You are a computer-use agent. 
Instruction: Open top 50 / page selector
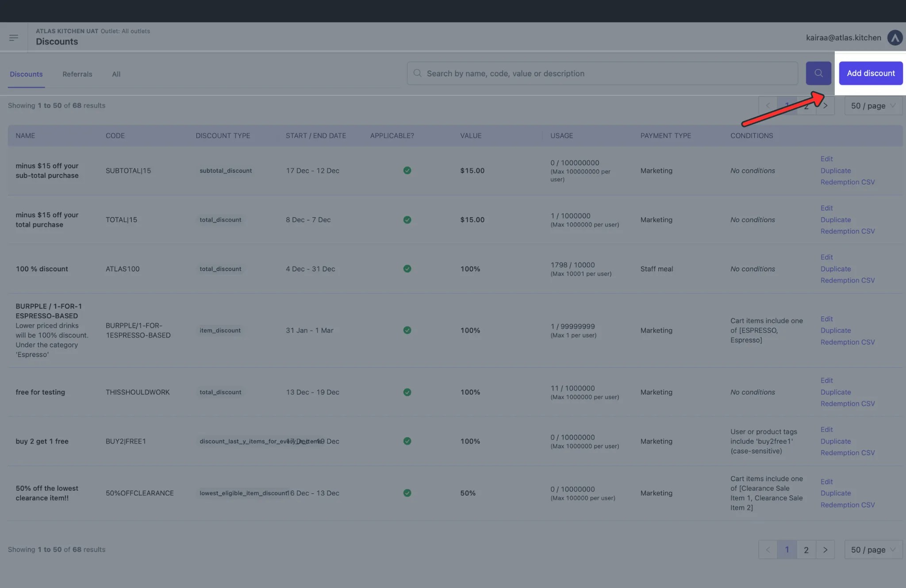pos(873,106)
